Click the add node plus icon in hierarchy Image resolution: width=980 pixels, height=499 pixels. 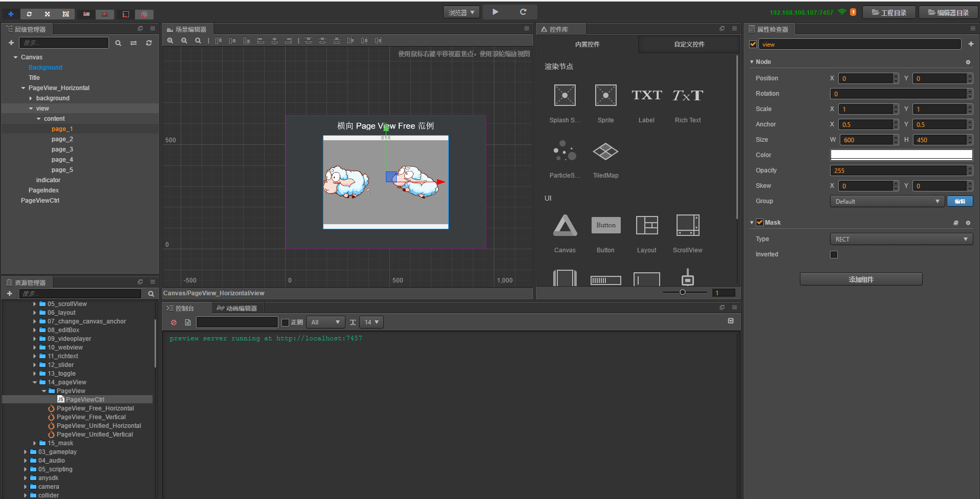11,43
